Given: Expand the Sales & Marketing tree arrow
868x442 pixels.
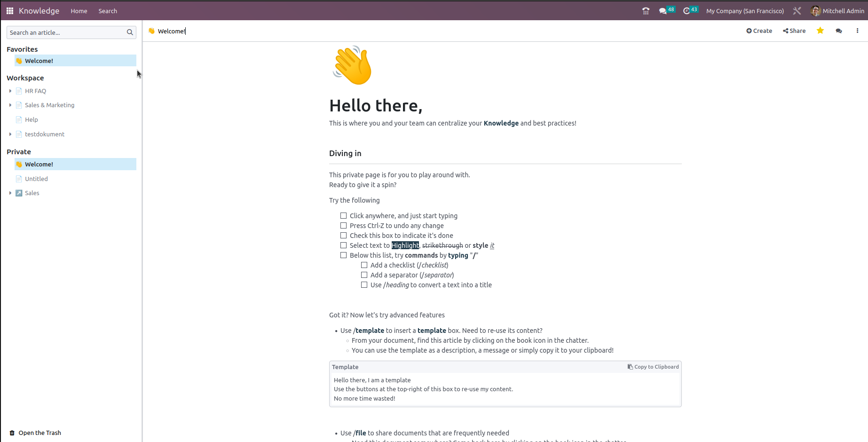Looking at the screenshot, I should 10,105.
